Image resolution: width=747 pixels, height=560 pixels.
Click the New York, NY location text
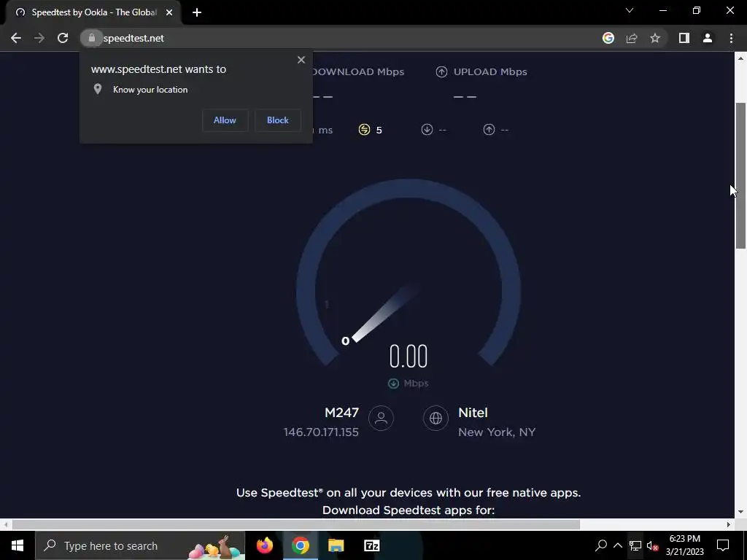click(x=496, y=432)
